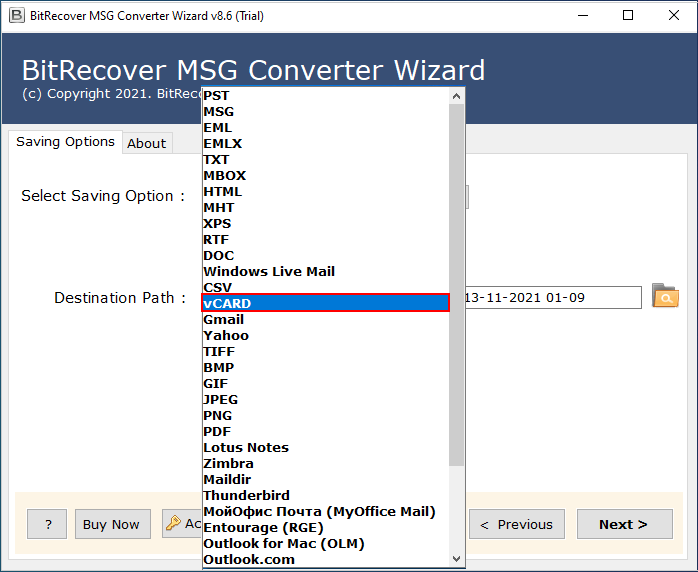Select Entourage (RGE) option
Image resolution: width=698 pixels, height=572 pixels.
pos(326,528)
